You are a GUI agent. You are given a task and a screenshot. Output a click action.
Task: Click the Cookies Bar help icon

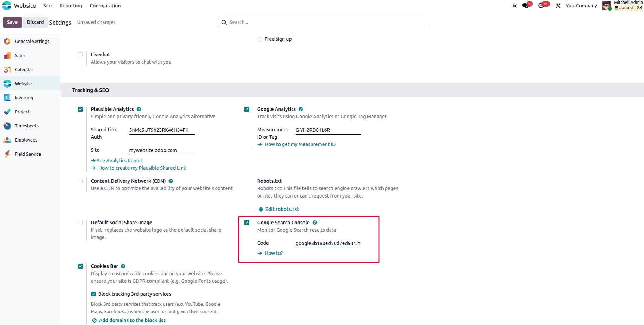123,266
